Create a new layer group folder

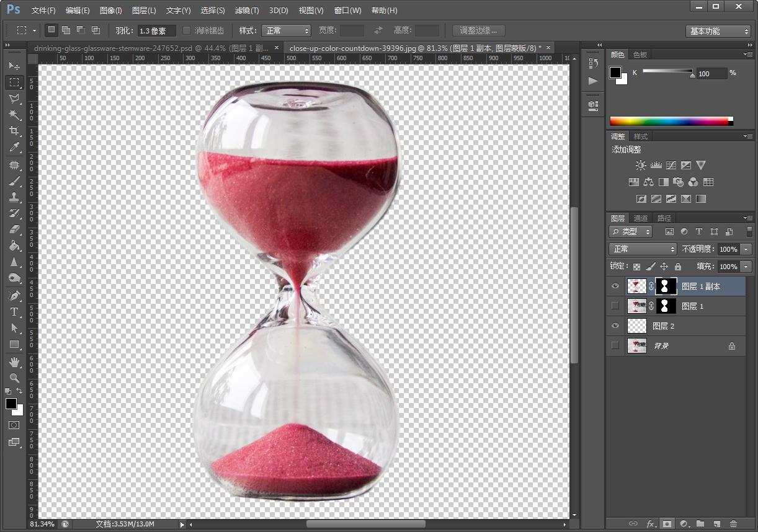pos(700,524)
